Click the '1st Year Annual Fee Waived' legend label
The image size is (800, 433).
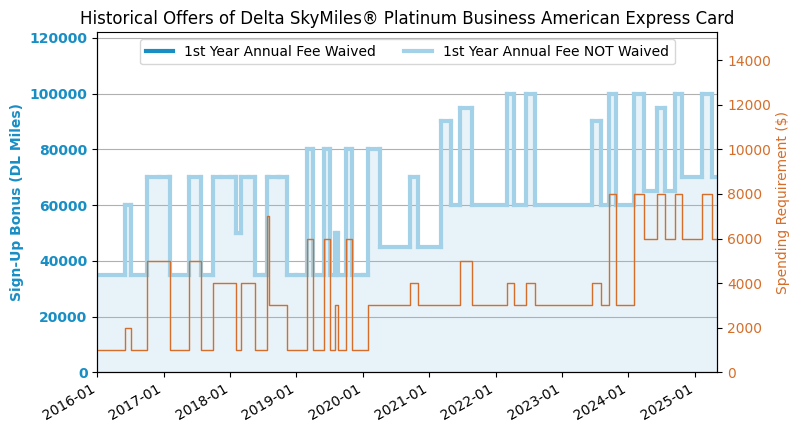[x=279, y=52]
